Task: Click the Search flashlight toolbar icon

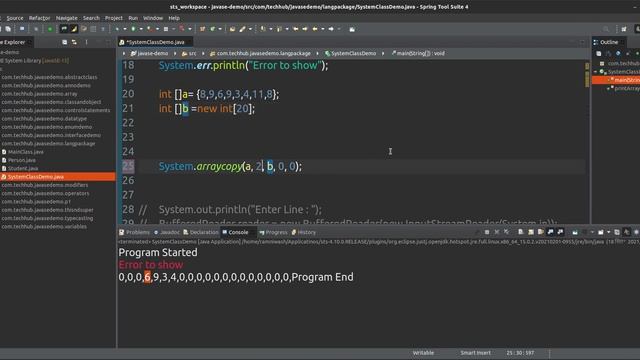Action: pyautogui.click(x=242, y=29)
